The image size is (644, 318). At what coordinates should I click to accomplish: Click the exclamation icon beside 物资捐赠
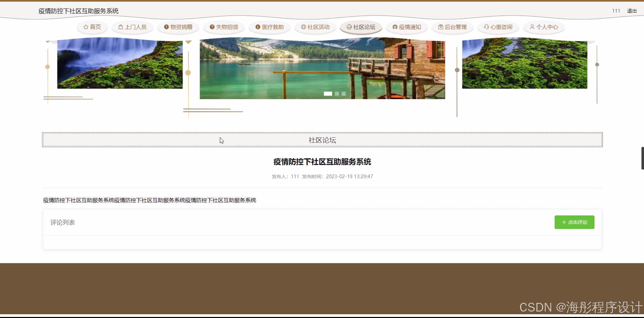click(x=166, y=27)
